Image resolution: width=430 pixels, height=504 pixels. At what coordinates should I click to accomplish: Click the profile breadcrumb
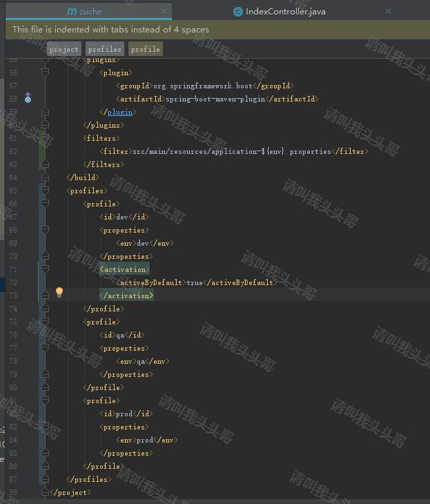(x=145, y=49)
